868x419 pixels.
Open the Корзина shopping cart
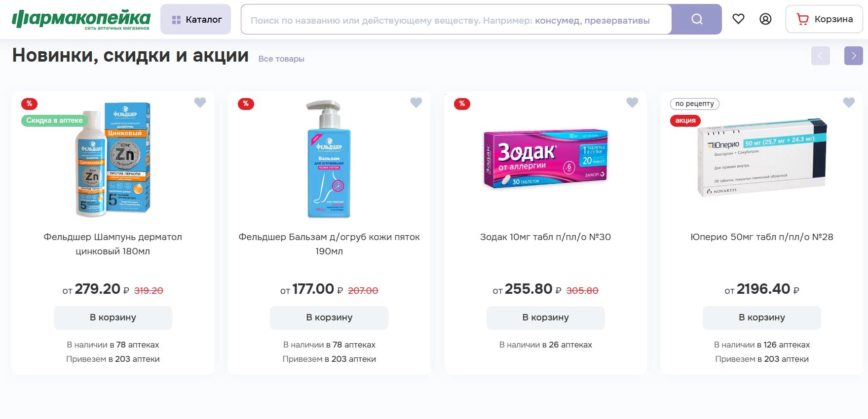824,19
